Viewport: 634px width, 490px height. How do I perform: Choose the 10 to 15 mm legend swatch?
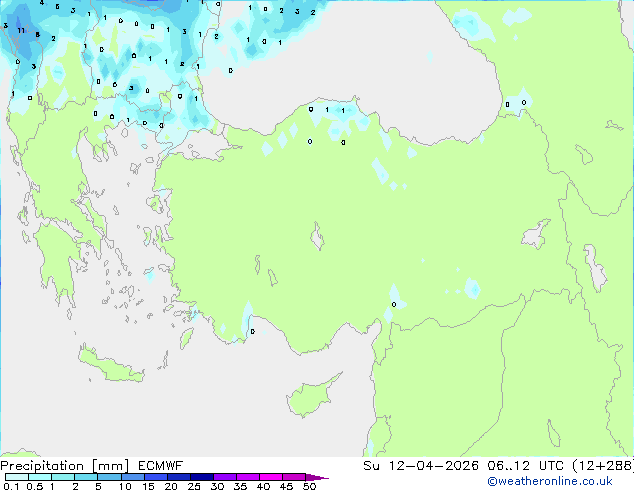[x=132, y=477]
